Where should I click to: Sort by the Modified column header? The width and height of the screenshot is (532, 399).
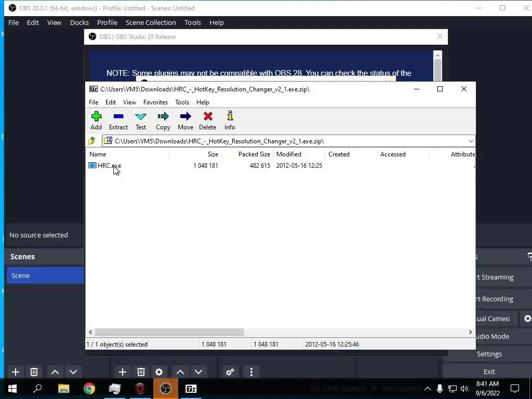[x=299, y=154]
